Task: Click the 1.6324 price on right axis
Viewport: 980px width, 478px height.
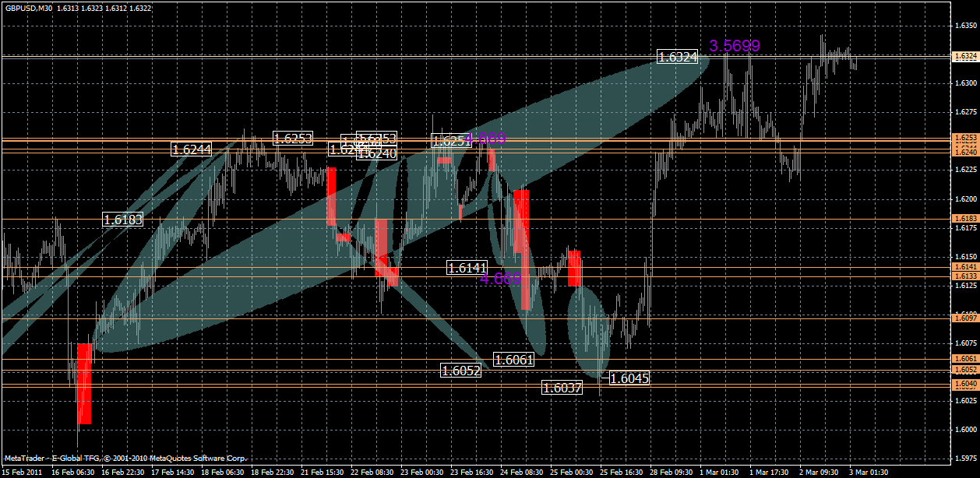Action: click(964, 56)
